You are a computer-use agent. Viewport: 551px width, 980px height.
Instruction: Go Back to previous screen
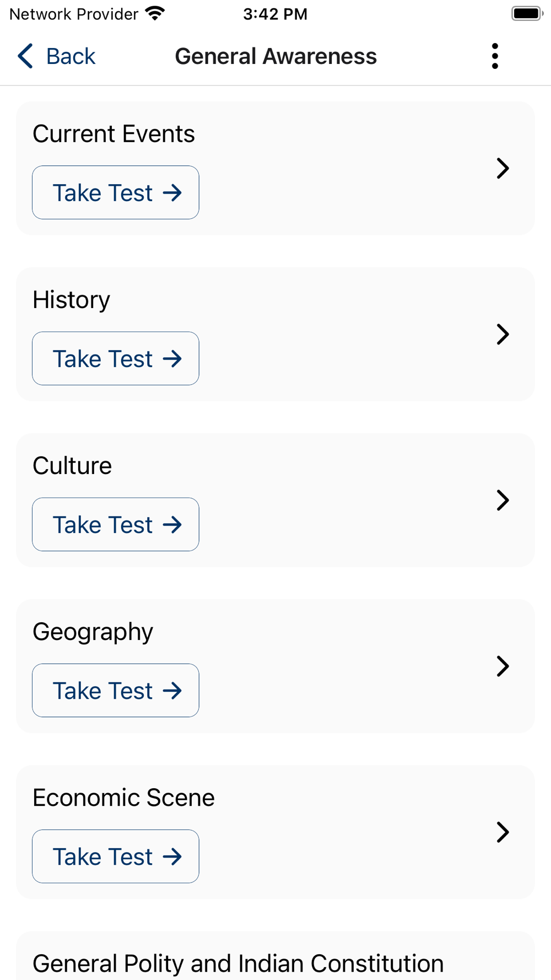tap(71, 56)
